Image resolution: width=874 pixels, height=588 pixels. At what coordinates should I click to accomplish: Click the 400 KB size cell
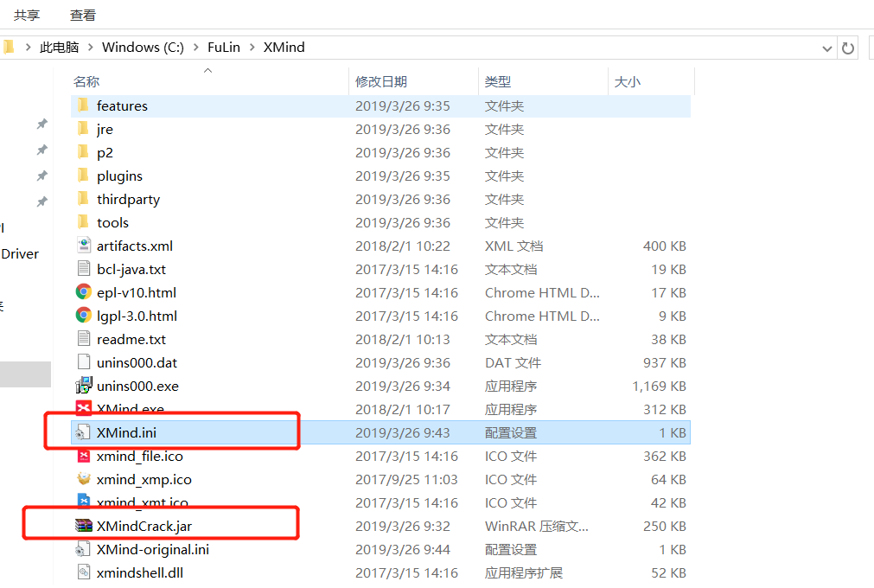pos(665,246)
